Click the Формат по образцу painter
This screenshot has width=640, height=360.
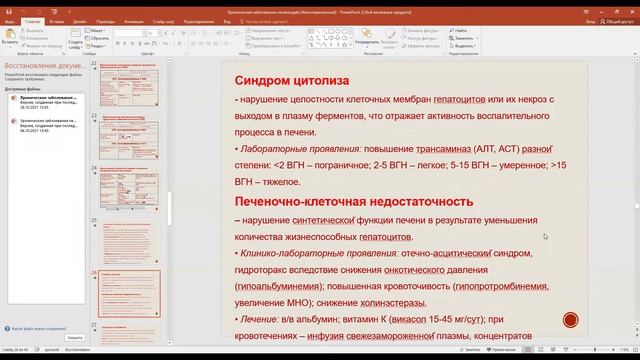pyautogui.click(x=41, y=46)
